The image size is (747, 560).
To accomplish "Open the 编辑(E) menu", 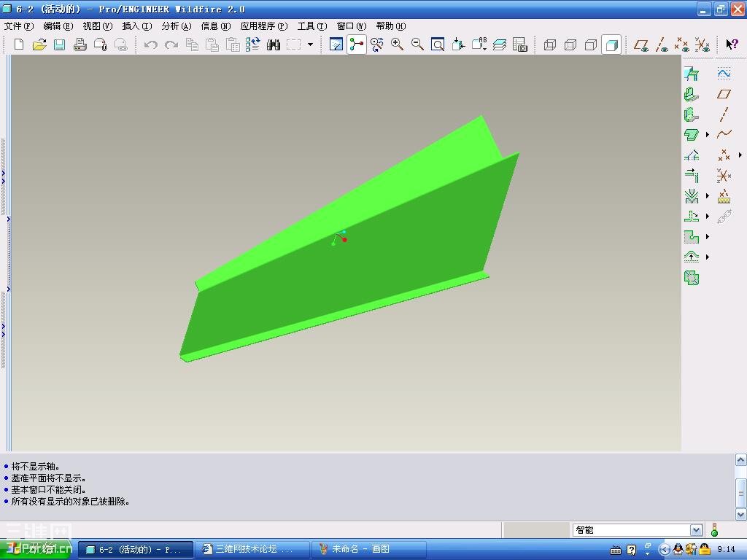I will pos(58,26).
